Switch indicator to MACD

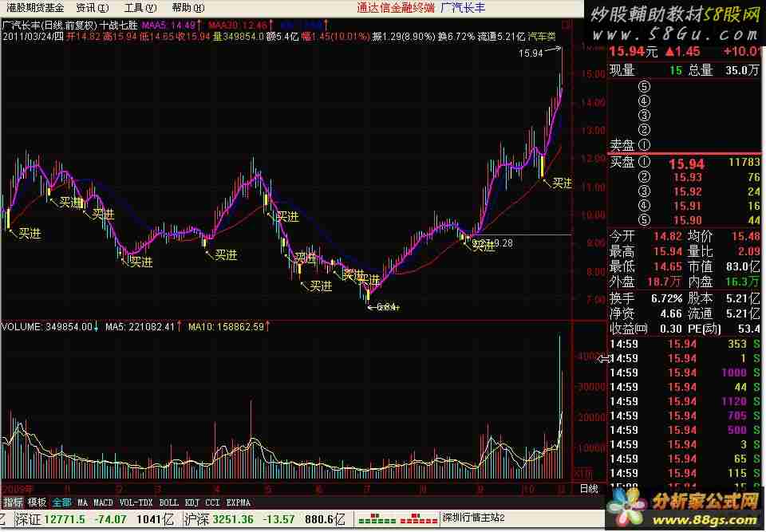click(103, 502)
